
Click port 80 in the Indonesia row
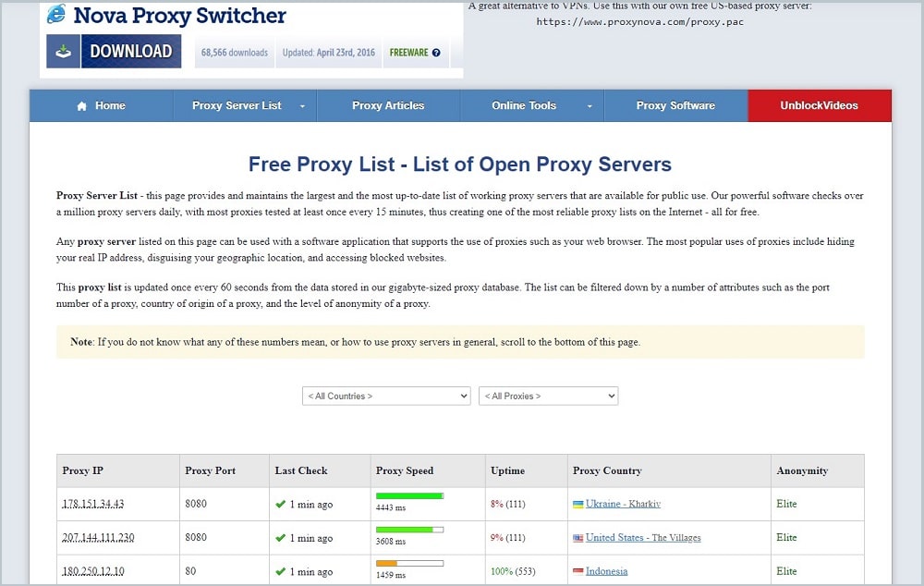(x=190, y=570)
